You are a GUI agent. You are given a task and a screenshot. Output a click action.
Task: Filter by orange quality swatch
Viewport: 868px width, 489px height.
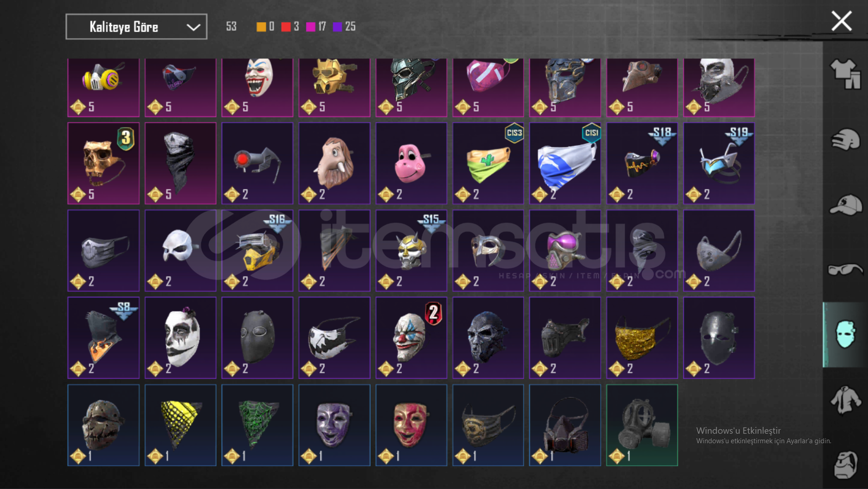coord(261,27)
